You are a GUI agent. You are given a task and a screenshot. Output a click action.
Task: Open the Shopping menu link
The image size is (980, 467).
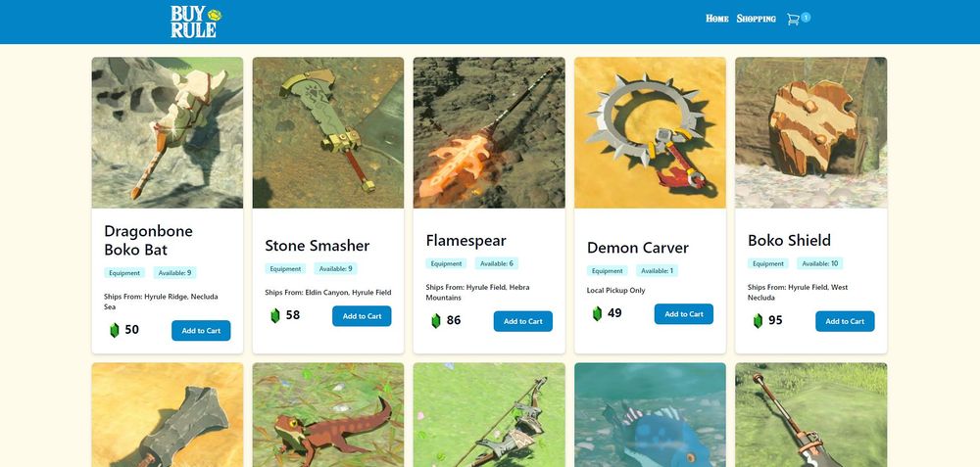pos(757,19)
